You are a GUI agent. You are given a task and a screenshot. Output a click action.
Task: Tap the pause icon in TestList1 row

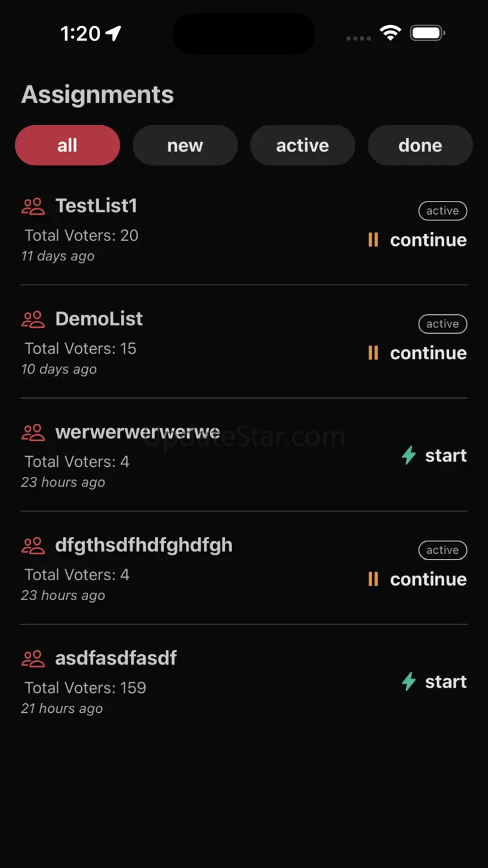[373, 240]
